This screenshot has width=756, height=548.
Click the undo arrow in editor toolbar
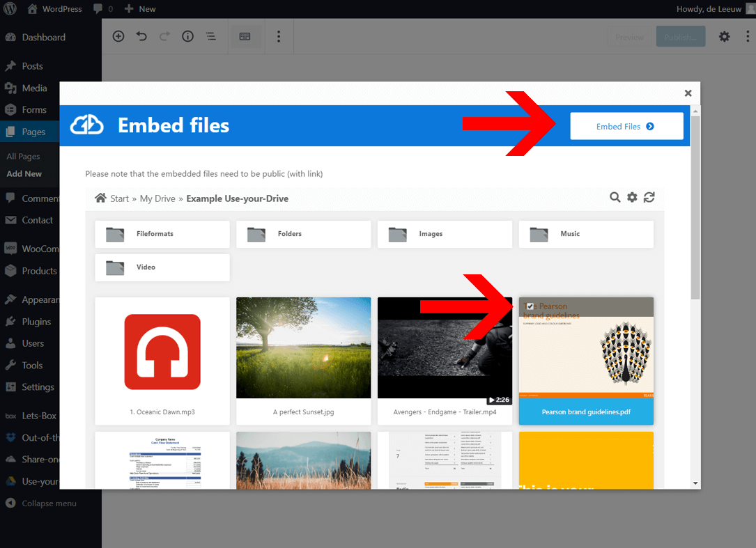coord(141,36)
